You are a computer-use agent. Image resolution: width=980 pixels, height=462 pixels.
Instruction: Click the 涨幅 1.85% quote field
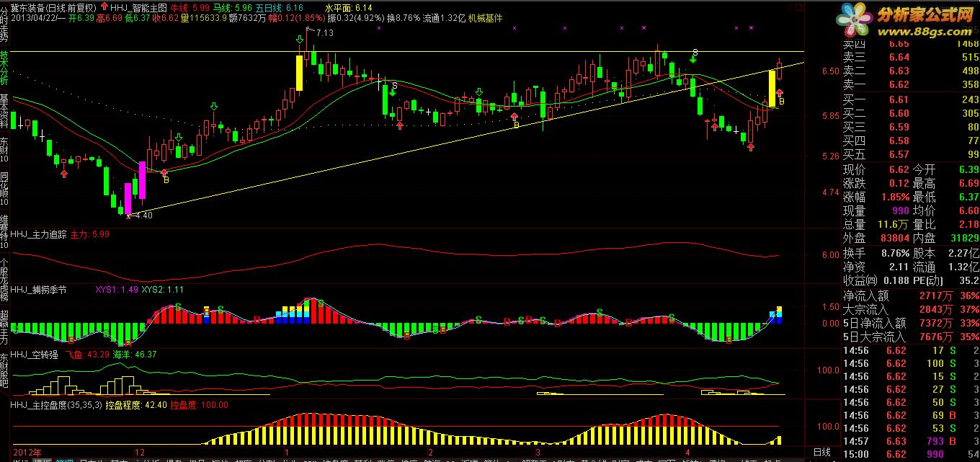pos(876,197)
